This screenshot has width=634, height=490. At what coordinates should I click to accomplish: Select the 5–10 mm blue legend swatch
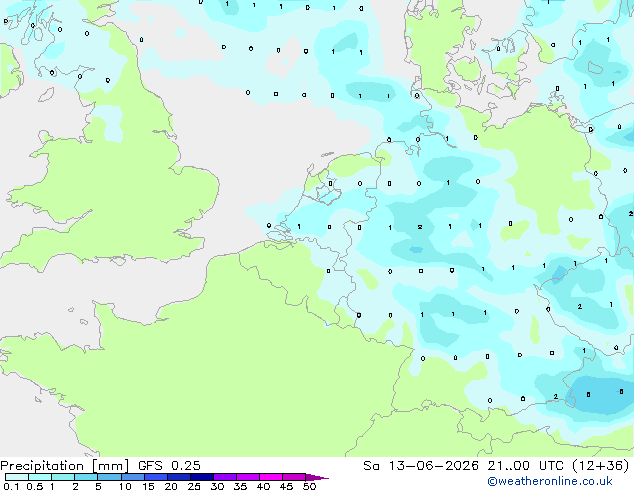(x=110, y=477)
